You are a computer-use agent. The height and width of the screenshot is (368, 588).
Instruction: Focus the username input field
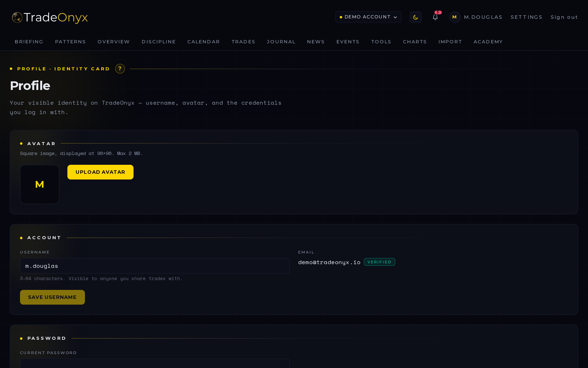[155, 266]
